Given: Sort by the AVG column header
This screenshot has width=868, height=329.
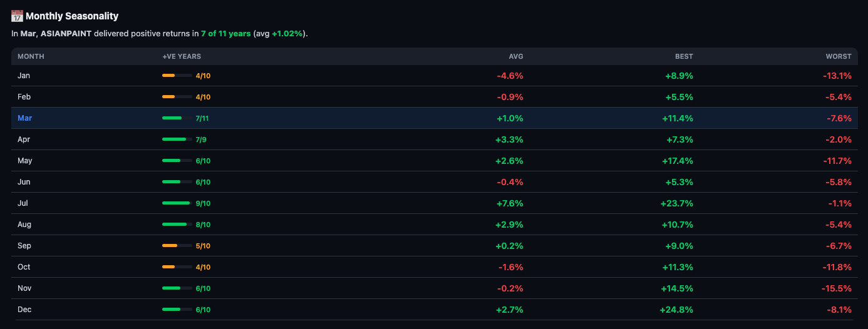Looking at the screenshot, I should click(515, 56).
